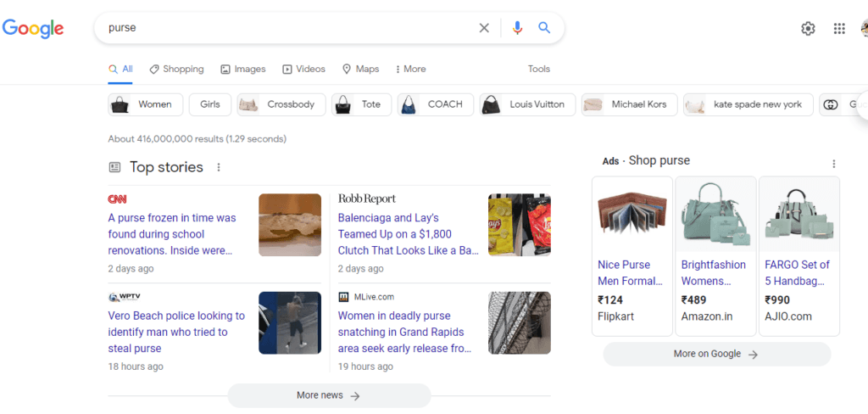Click the ₹489 price

[694, 299]
